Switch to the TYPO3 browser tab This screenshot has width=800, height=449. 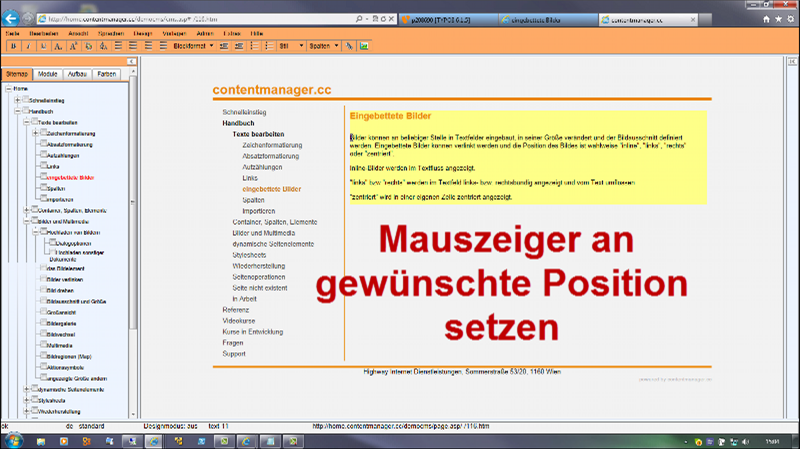click(x=447, y=20)
